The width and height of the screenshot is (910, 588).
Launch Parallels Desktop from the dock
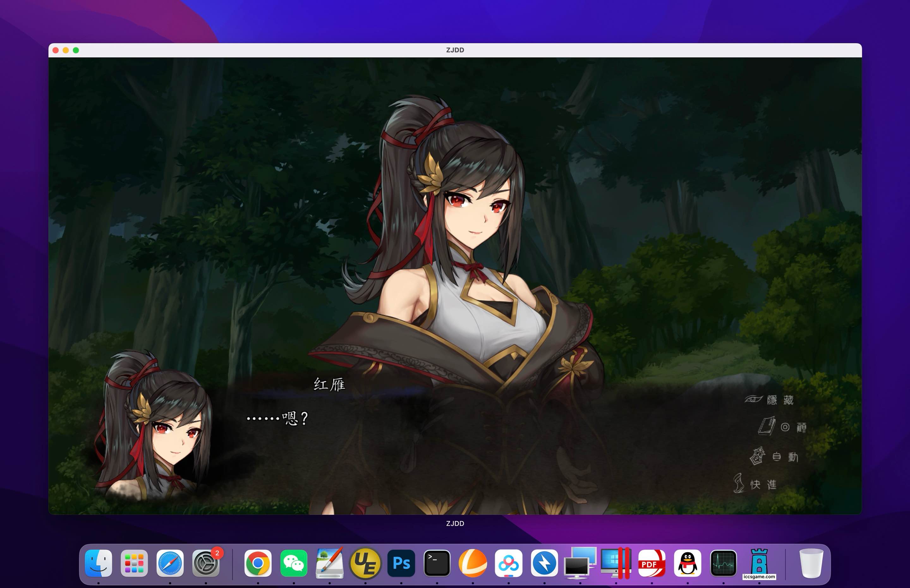[616, 563]
